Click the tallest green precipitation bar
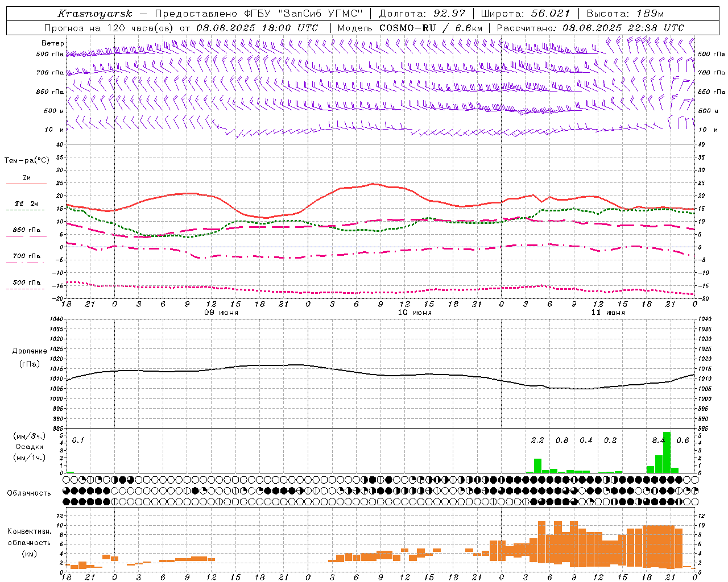728x582 pixels. click(x=667, y=452)
